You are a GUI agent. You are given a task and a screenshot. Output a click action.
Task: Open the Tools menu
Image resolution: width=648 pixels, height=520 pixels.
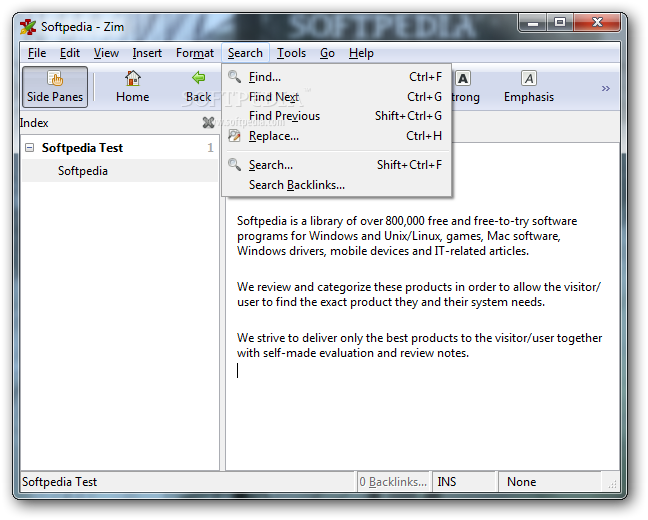(x=291, y=53)
